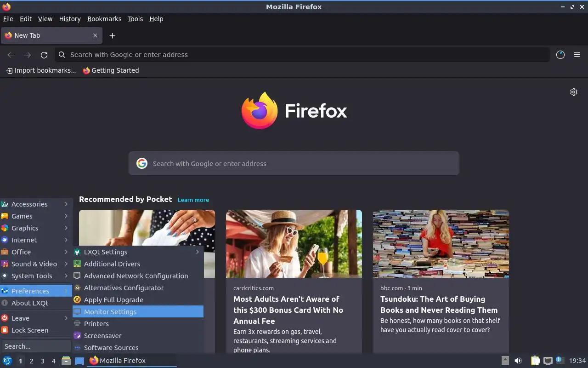Open the $300 Bonus Card article

pyautogui.click(x=288, y=310)
